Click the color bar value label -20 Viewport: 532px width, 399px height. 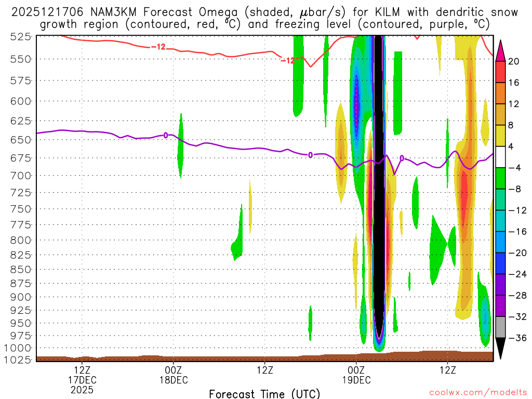517,253
